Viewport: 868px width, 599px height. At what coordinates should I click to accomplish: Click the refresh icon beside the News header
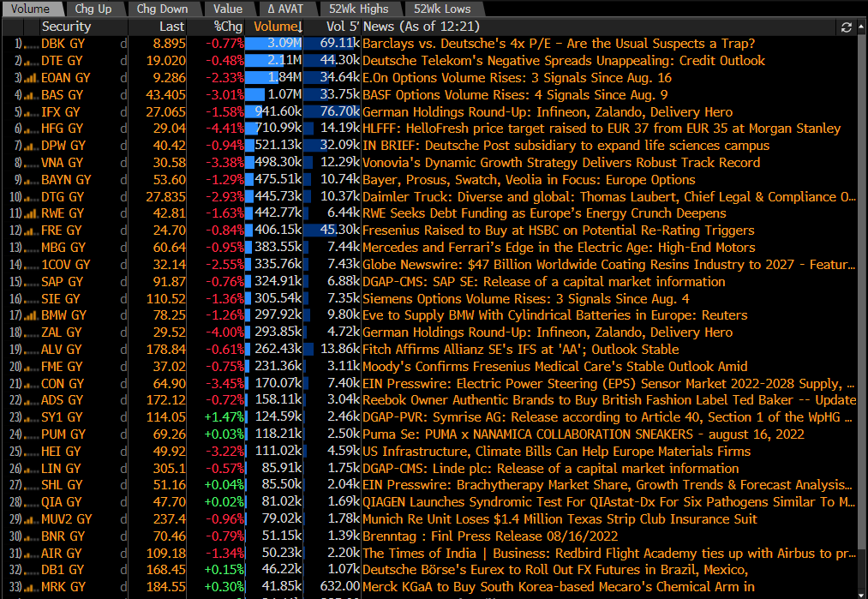click(846, 27)
